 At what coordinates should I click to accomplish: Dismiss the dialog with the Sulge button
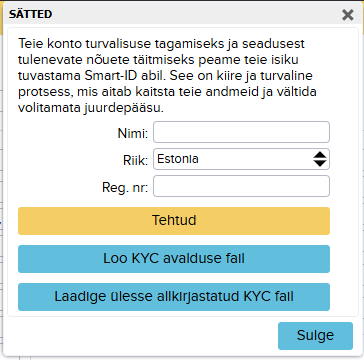click(x=315, y=336)
